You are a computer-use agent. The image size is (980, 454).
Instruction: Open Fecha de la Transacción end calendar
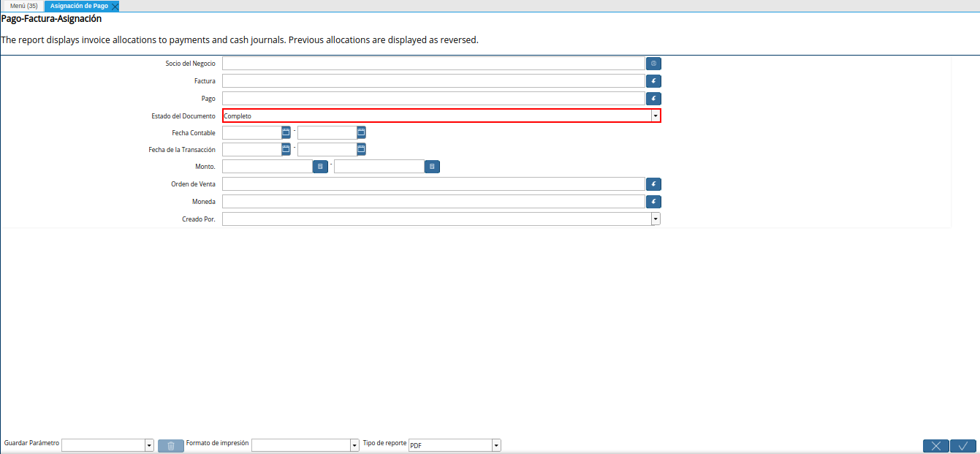361,149
